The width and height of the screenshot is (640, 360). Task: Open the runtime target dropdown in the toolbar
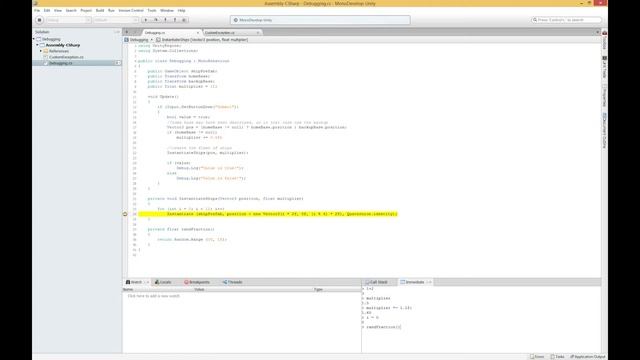pyautogui.click(x=116, y=20)
